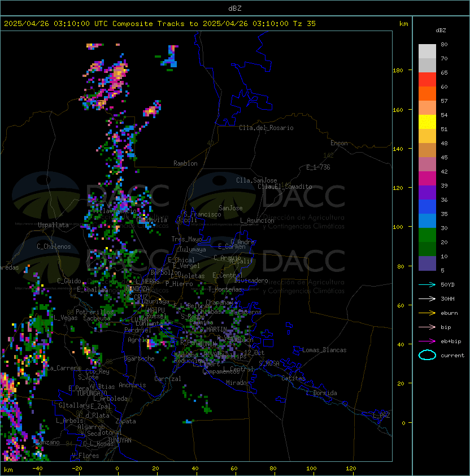Viewport: 470px width, 476px height.
Task: Select the magenta 39-42 dBZ legend swatch
Action: (427, 179)
